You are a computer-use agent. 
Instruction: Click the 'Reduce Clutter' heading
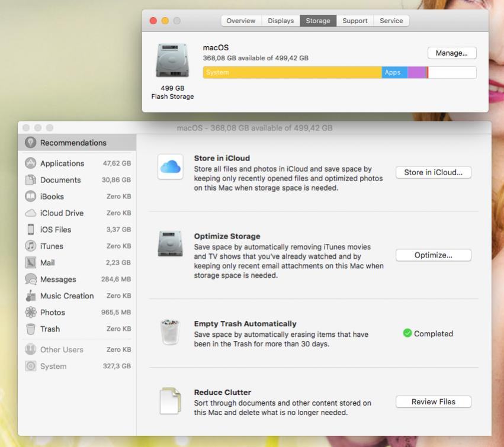pyautogui.click(x=223, y=393)
